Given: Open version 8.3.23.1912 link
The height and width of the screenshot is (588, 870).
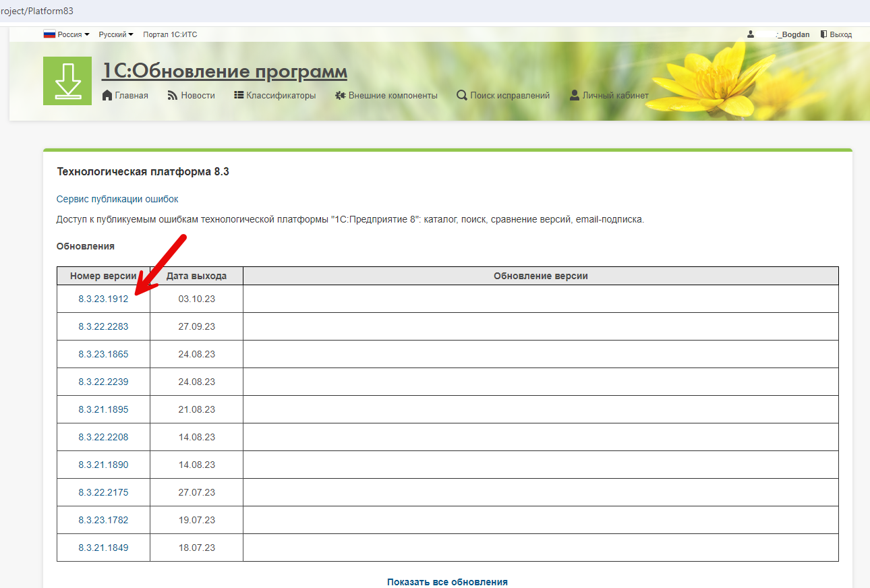Looking at the screenshot, I should [x=103, y=299].
